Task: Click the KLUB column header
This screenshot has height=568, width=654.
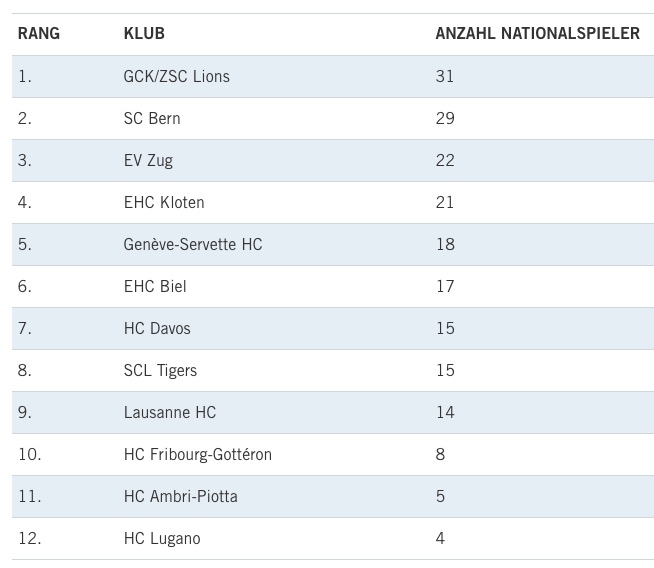Action: click(144, 34)
